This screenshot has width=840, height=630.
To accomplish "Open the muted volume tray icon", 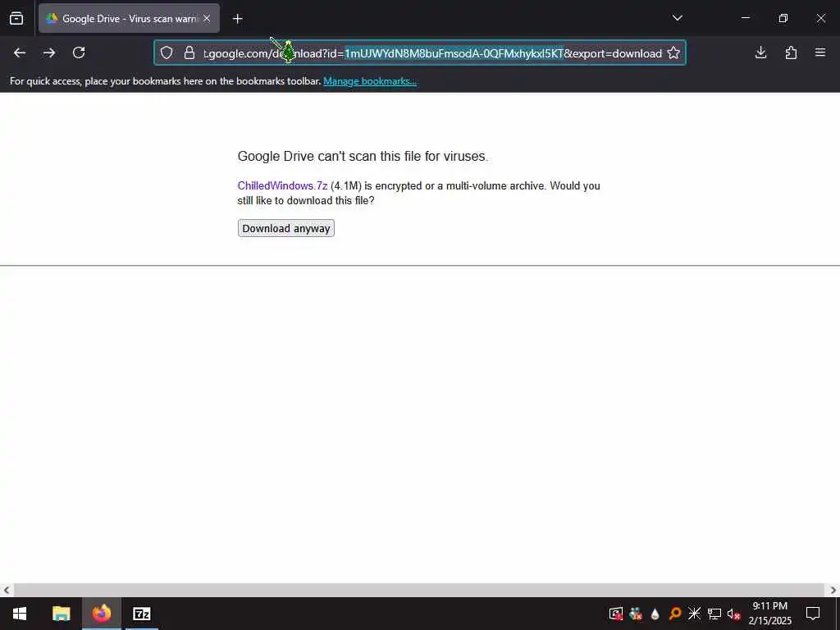I will (x=733, y=614).
